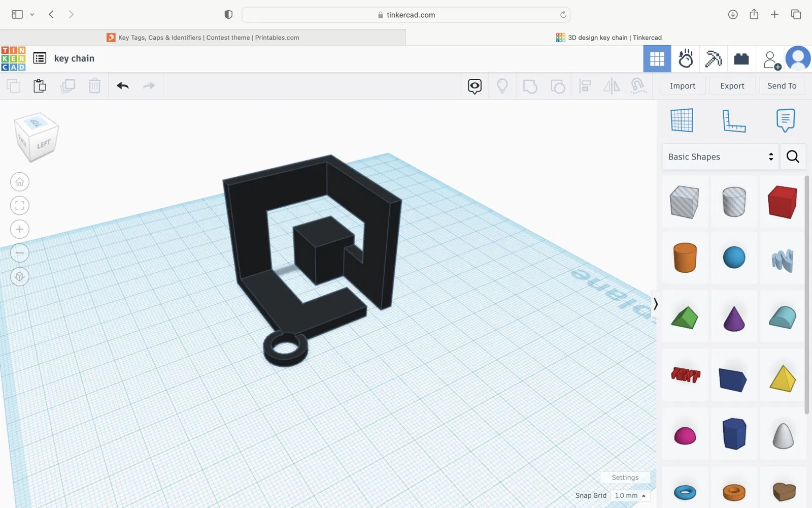Viewport: 812px width, 508px height.
Task: Select the 3D design key chain Tinkercad tab
Action: [609, 38]
